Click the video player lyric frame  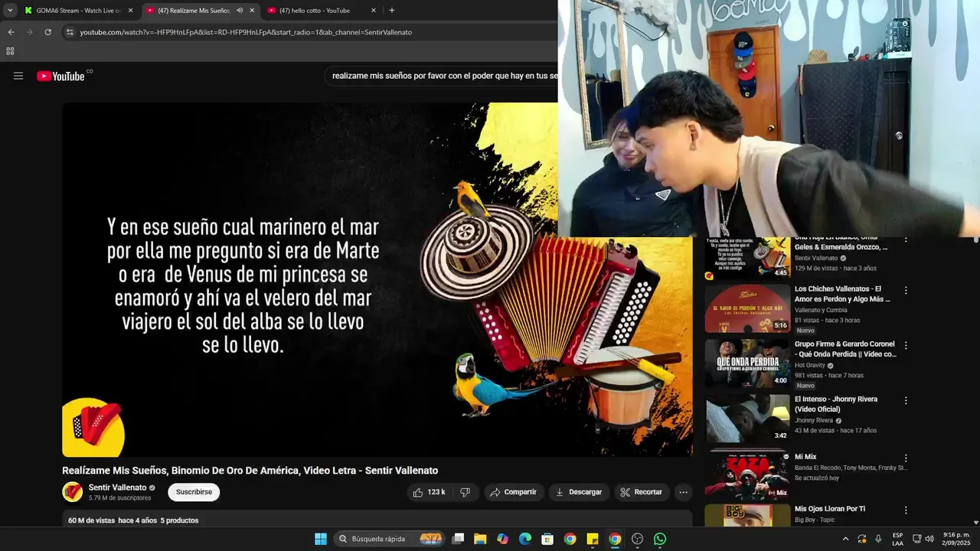tap(377, 280)
